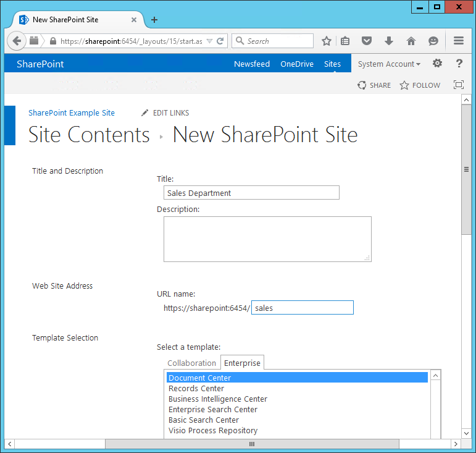
Task: Open the Firefox hamburger menu
Action: click(458, 41)
